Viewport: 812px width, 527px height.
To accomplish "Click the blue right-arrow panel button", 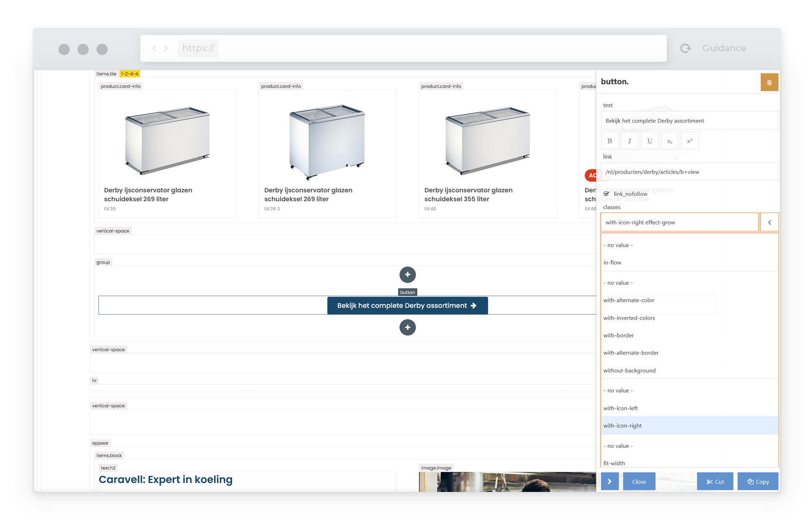I will tap(610, 482).
